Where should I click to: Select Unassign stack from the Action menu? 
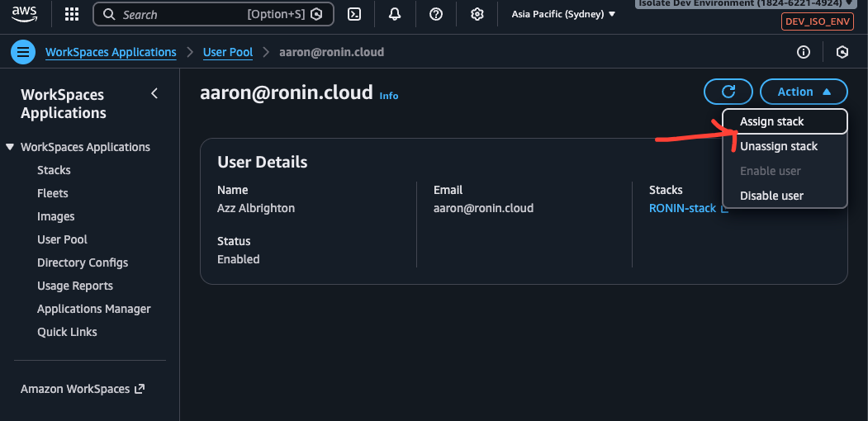(785, 147)
